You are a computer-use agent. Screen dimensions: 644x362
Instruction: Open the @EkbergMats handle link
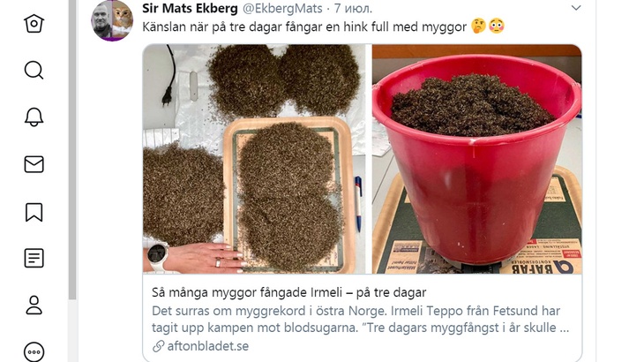pos(282,8)
